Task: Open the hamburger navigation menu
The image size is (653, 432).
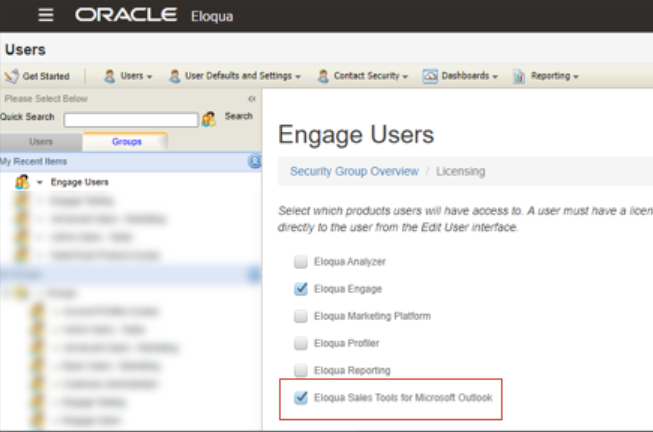Action: [46, 15]
